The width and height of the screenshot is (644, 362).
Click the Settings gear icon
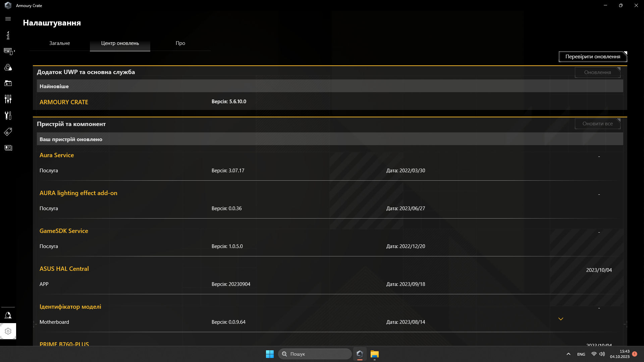pos(8,331)
